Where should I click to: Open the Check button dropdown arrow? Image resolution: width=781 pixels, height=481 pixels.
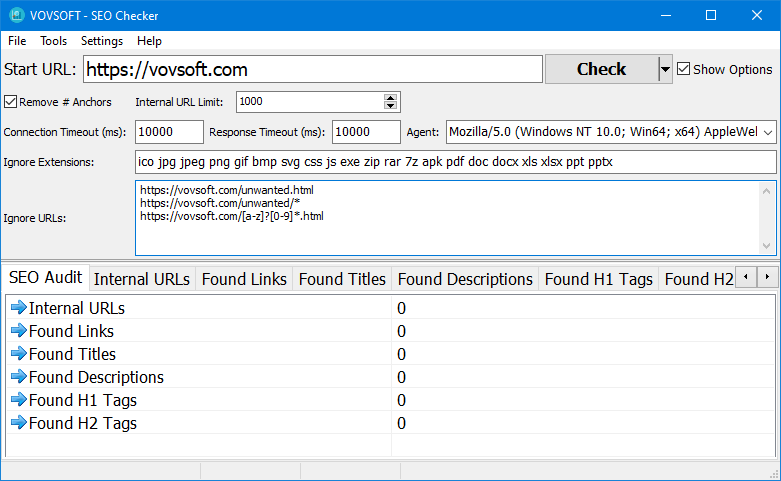665,69
